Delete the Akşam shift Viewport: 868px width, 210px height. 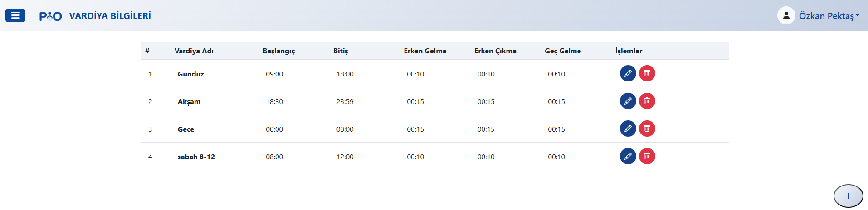(647, 101)
